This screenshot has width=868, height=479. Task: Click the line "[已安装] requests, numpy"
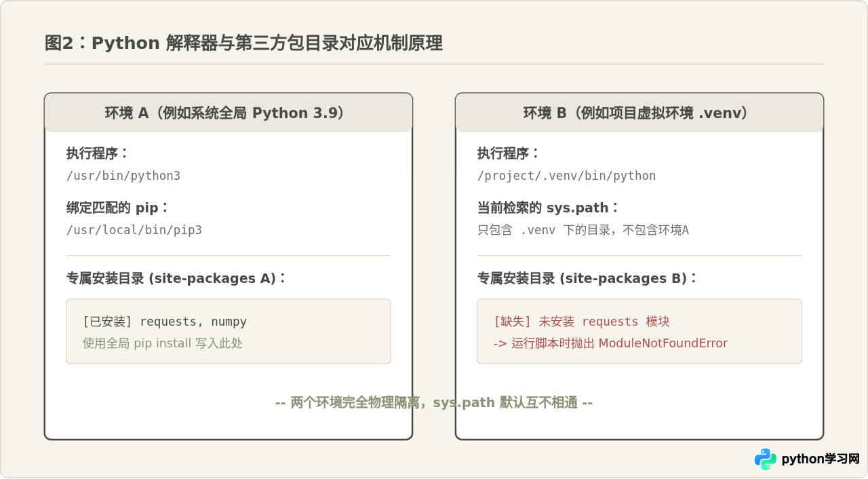pyautogui.click(x=165, y=322)
